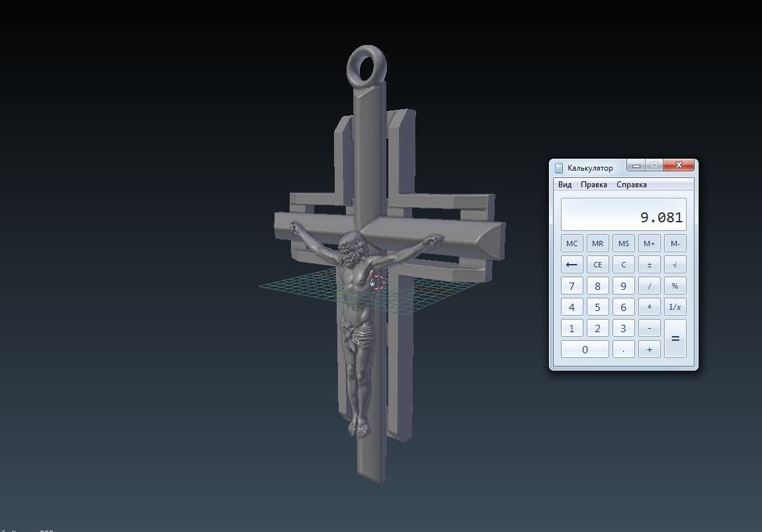
Task: Click the equals button
Action: pos(675,339)
